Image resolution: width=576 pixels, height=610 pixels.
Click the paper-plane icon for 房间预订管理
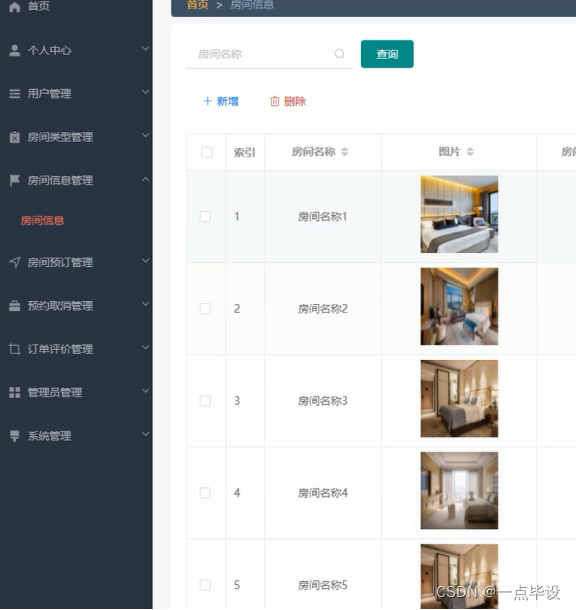15,262
